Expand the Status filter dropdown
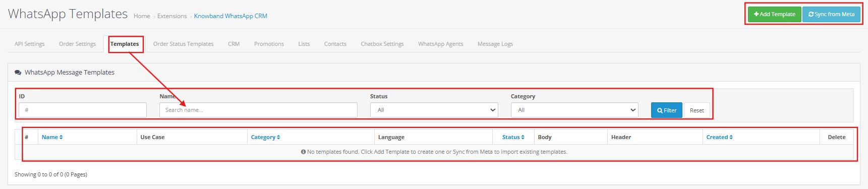 (434, 110)
